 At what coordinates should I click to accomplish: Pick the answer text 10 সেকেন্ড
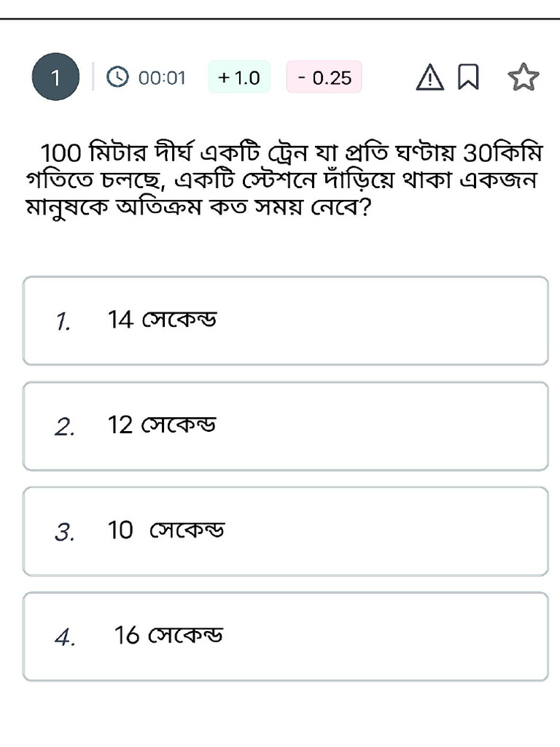tap(166, 530)
